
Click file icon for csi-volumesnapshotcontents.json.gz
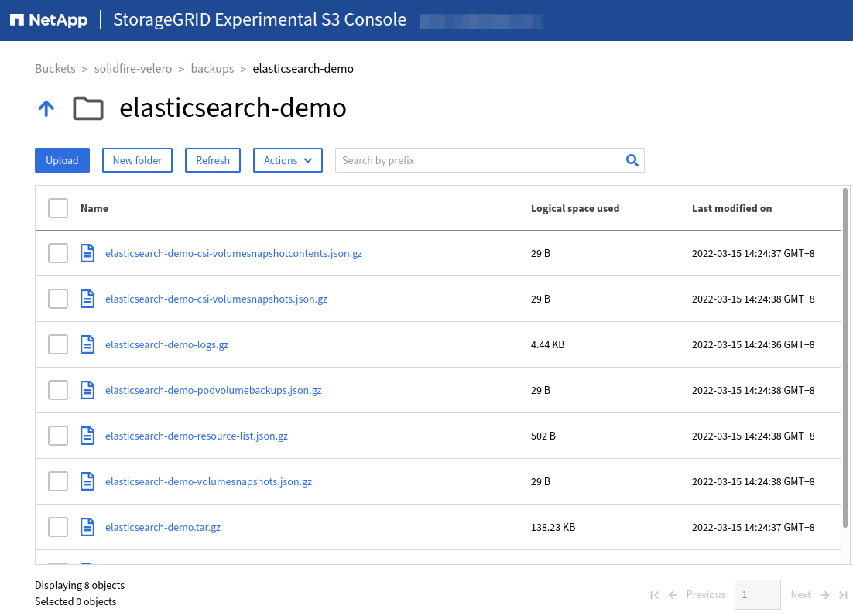coord(87,253)
